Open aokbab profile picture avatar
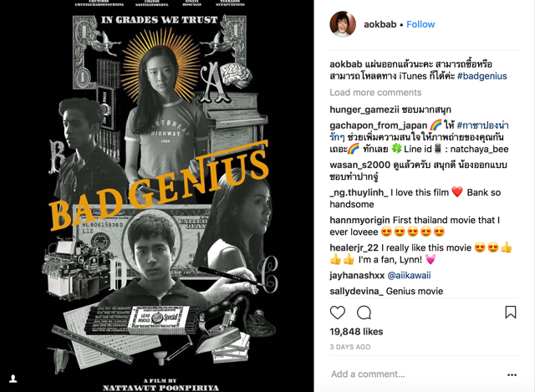 pyautogui.click(x=343, y=24)
